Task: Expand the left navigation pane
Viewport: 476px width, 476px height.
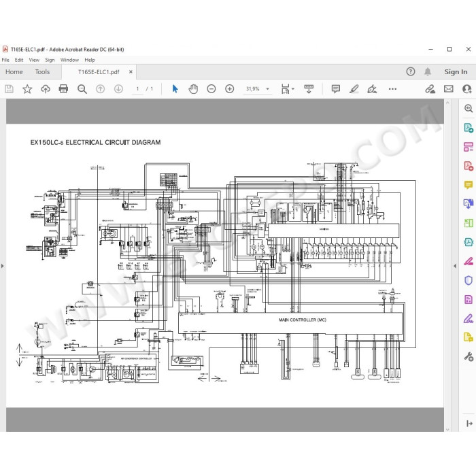Action: pyautogui.click(x=3, y=266)
